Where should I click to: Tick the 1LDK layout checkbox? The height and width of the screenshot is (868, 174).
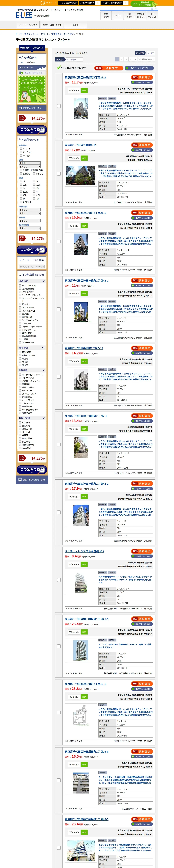[34, 185]
